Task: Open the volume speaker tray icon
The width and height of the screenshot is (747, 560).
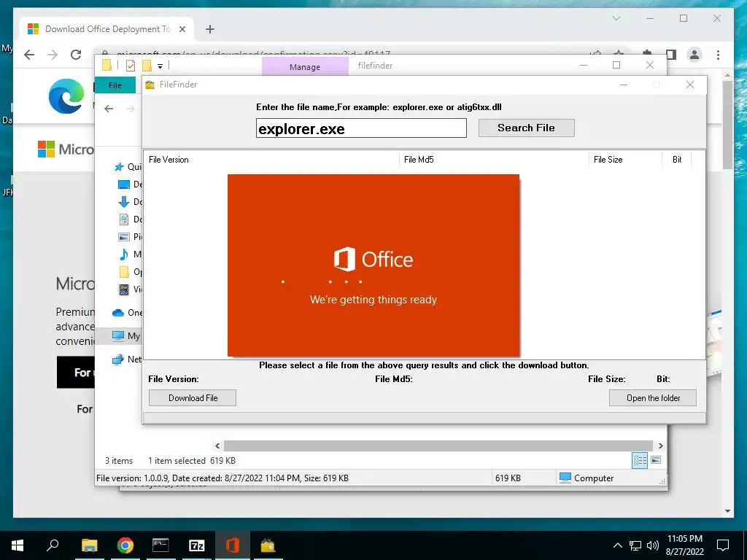Action: [x=652, y=545]
